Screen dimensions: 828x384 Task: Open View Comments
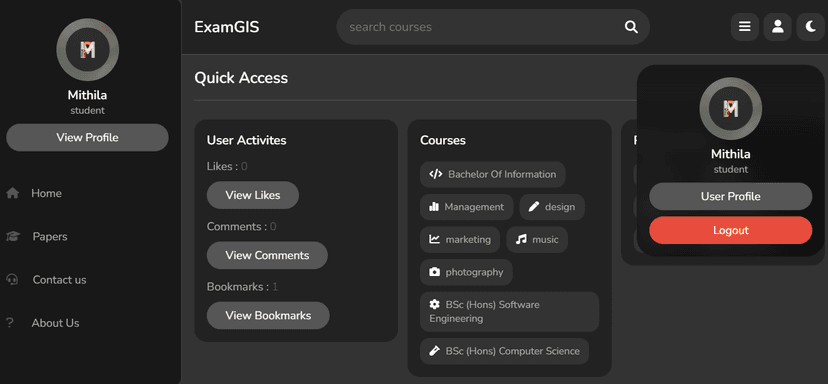click(267, 255)
